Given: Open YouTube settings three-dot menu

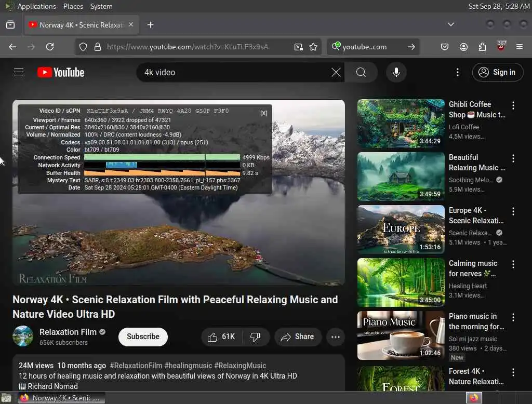Looking at the screenshot, I should click(457, 72).
